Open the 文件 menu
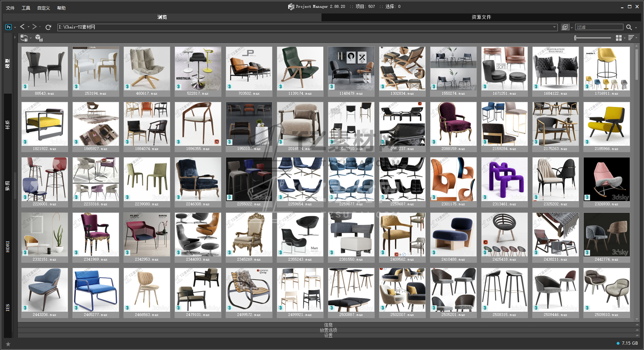The image size is (644, 350). 10,8
